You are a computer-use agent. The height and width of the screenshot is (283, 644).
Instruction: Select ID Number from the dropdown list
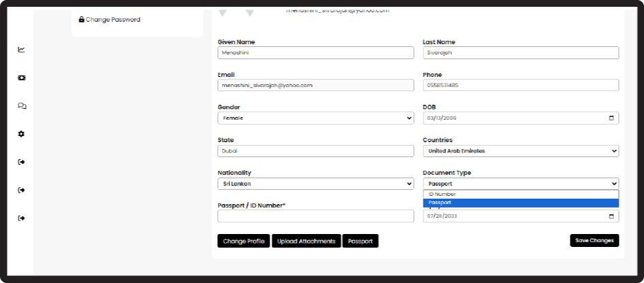[x=520, y=195]
